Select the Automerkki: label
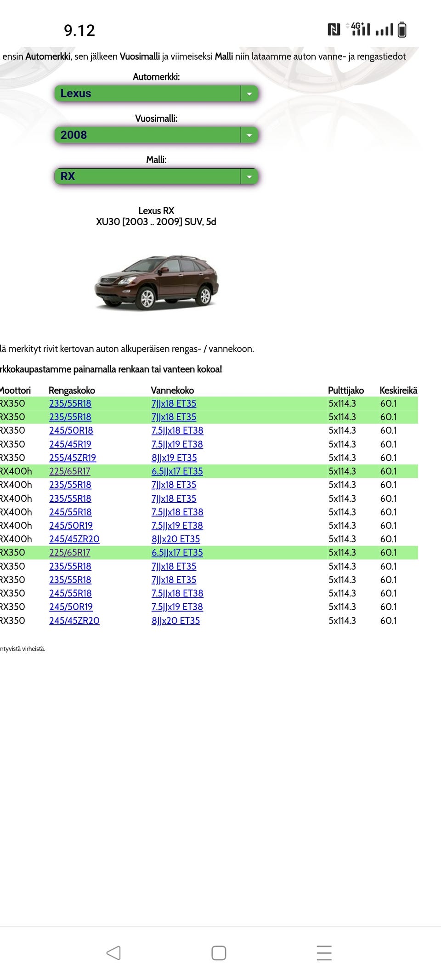Viewport: 441px width, 980px height. point(156,77)
